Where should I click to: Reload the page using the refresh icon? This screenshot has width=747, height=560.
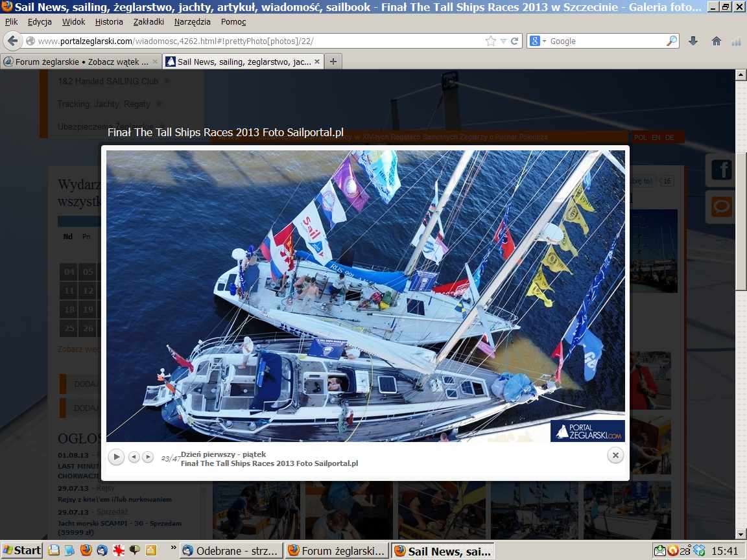pyautogui.click(x=515, y=41)
